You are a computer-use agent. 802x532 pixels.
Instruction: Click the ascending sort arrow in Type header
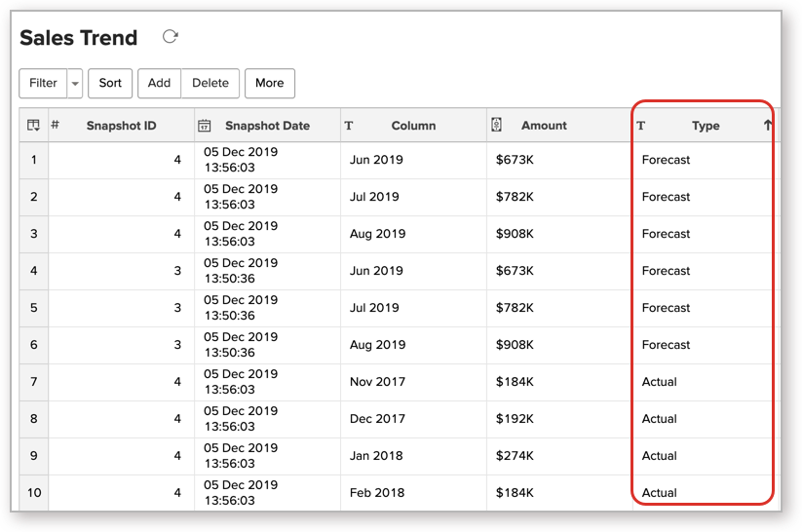[x=767, y=125]
